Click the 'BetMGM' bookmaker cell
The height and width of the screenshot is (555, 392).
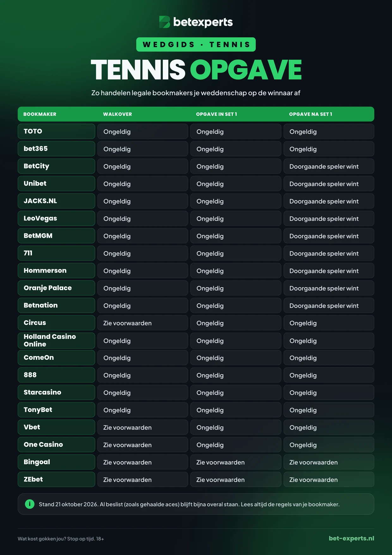(56, 236)
